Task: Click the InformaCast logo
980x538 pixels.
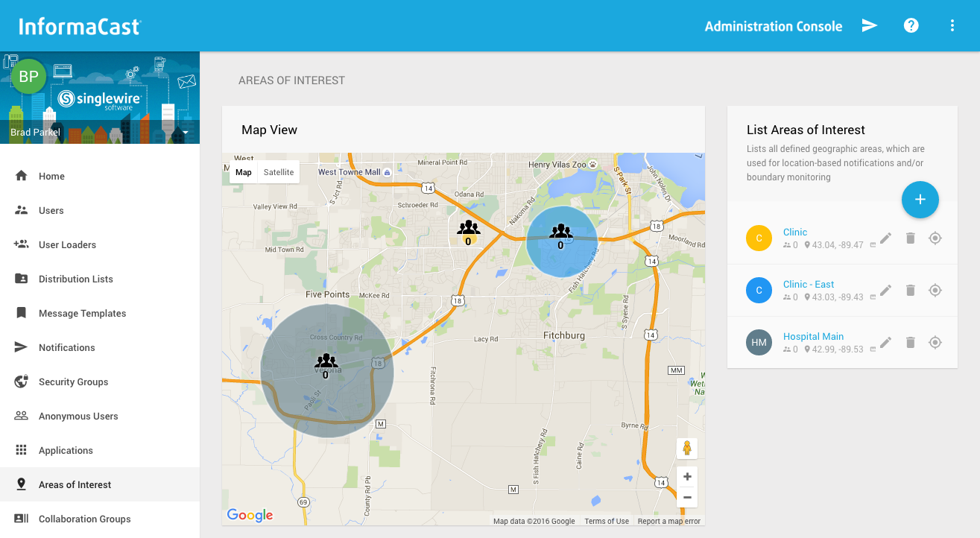Action: click(x=79, y=27)
